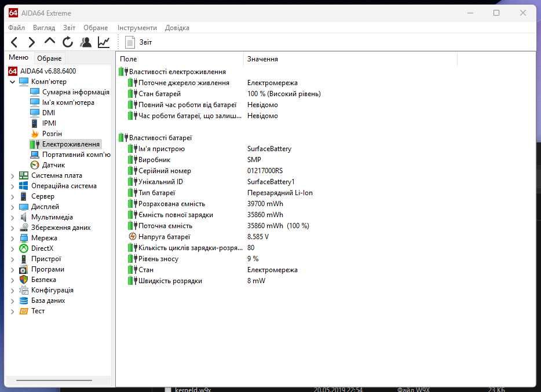Click the up-level arrow toolbar icon
The image size is (541, 392).
coord(50,42)
